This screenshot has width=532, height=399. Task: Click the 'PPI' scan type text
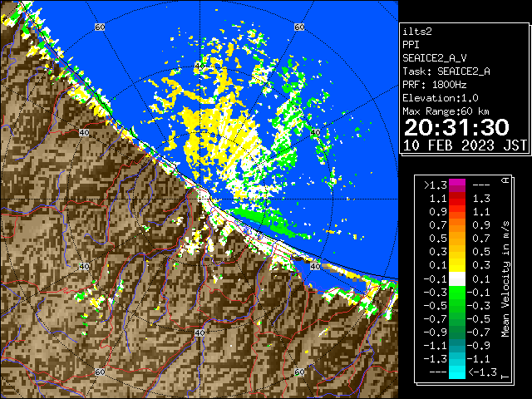click(x=411, y=45)
